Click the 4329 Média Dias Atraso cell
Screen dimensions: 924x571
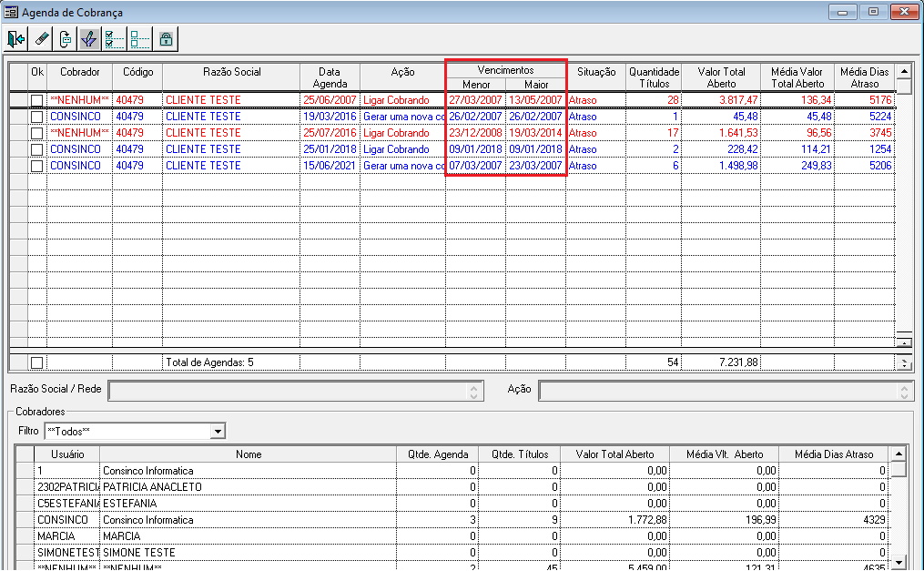pos(833,520)
